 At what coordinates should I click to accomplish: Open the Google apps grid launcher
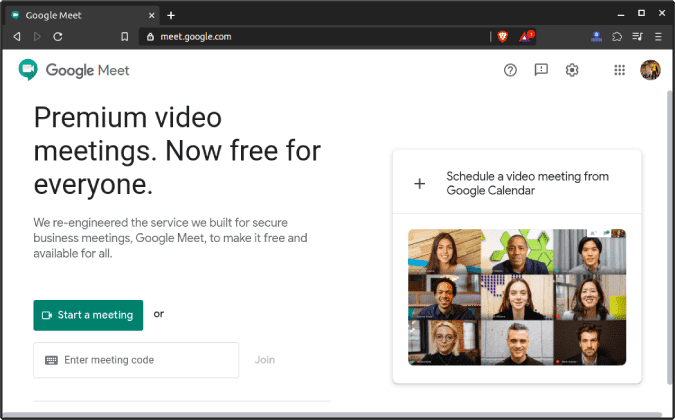619,70
